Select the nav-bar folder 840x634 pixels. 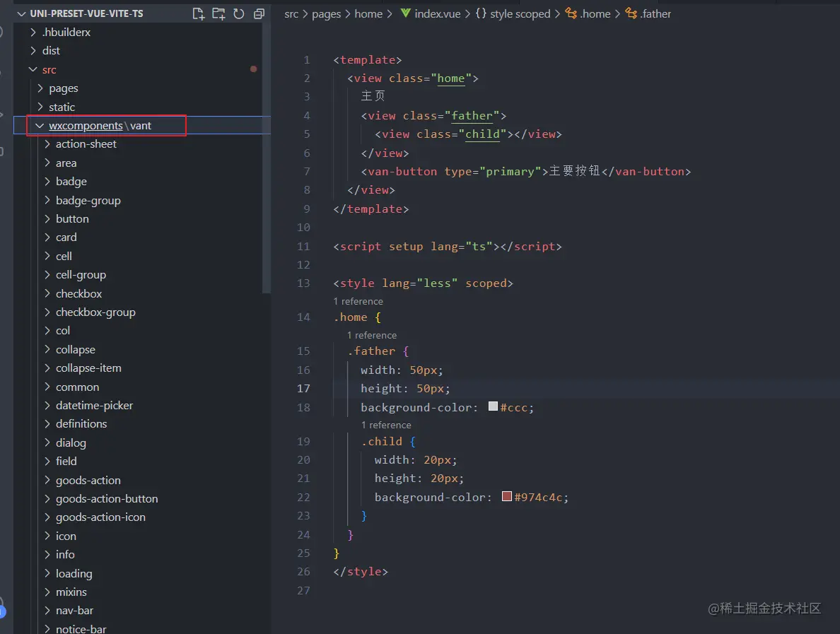(x=74, y=611)
